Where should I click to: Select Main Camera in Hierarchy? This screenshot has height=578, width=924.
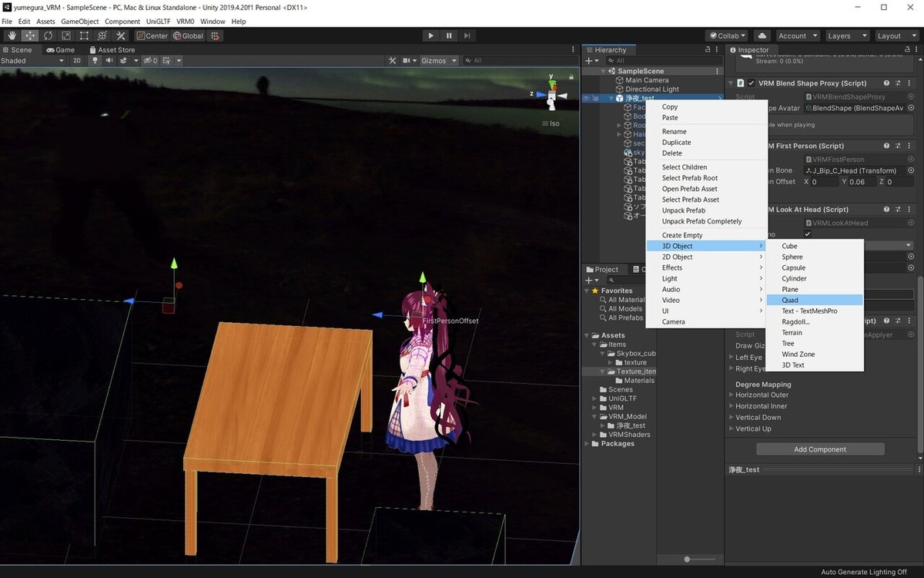point(646,80)
